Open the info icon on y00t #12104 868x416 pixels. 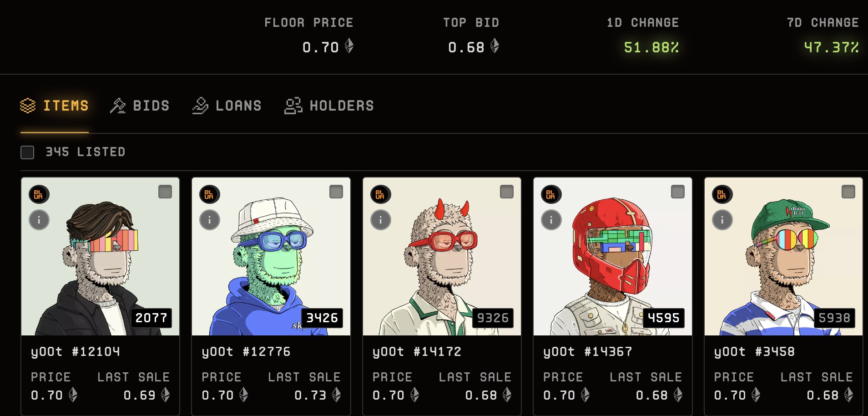[39, 220]
